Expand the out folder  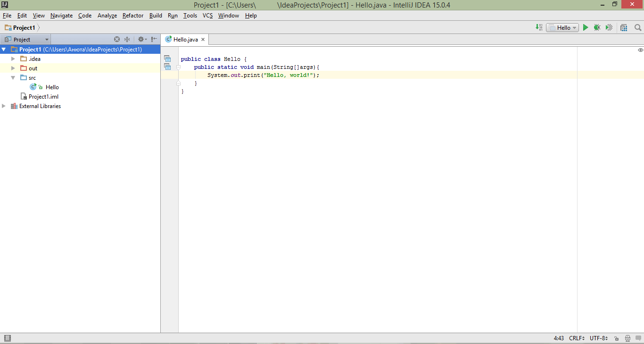click(13, 68)
